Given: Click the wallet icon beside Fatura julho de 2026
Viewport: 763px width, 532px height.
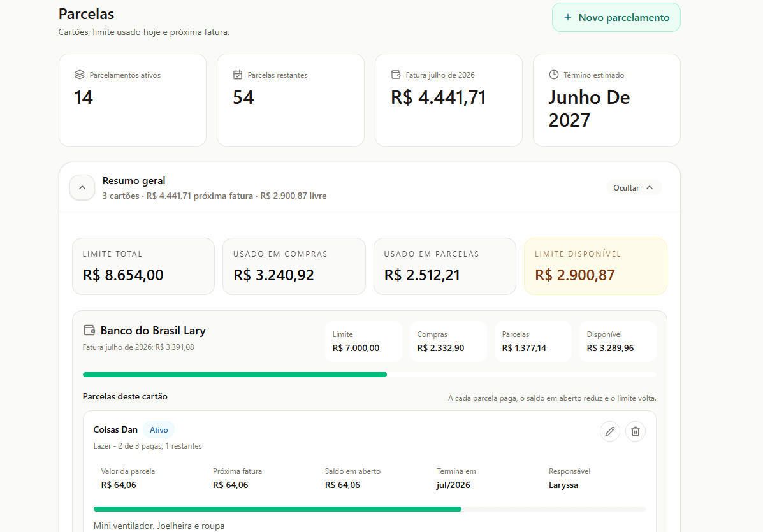Looking at the screenshot, I should tap(396, 75).
